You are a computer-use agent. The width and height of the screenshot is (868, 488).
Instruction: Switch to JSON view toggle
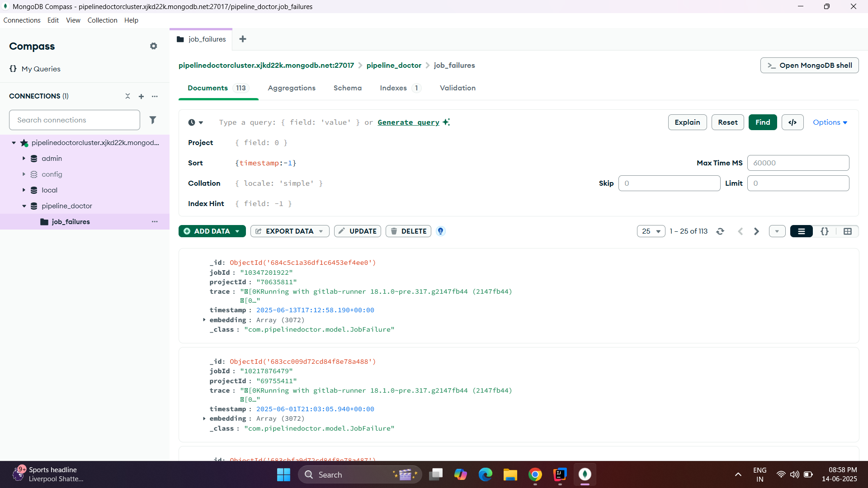click(824, 231)
